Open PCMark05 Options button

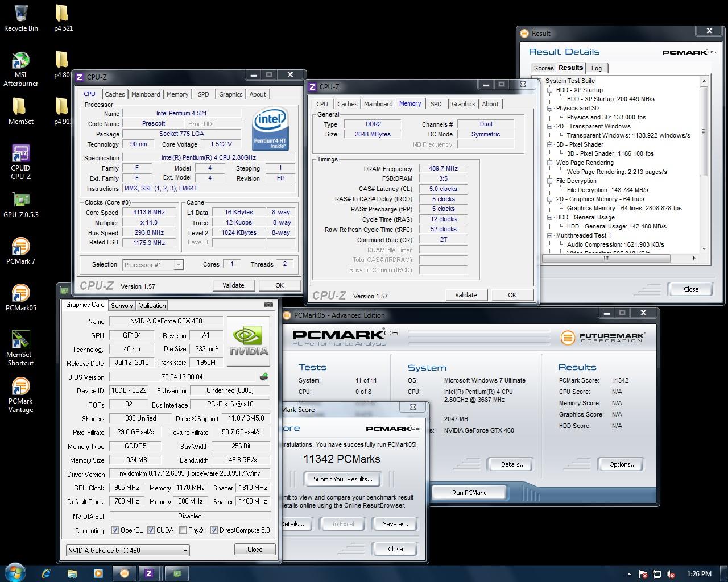point(622,464)
